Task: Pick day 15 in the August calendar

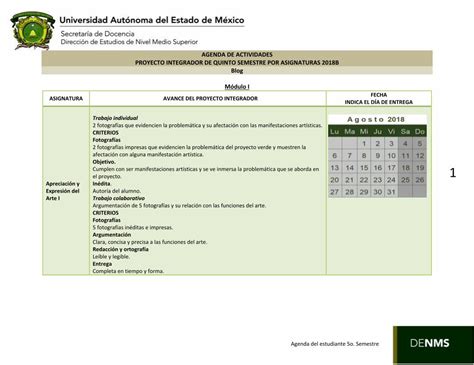Action: pyautogui.click(x=364, y=168)
